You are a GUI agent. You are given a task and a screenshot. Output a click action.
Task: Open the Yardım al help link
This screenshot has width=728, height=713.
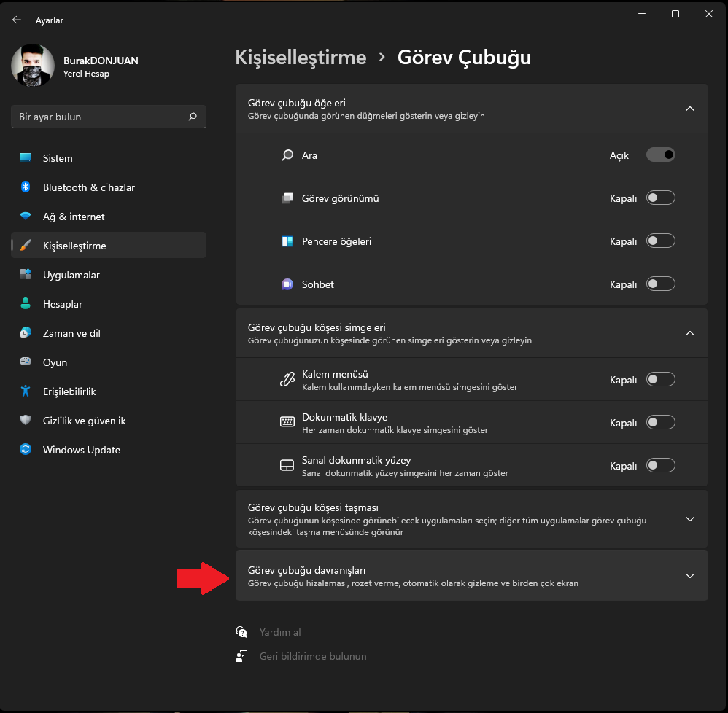point(280,632)
